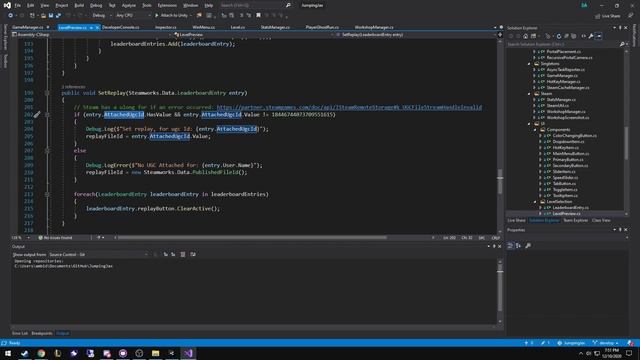This screenshot has height=360, width=640.
Task: Click the Solution Explorer wrench properties icon
Action: [x=591, y=36]
